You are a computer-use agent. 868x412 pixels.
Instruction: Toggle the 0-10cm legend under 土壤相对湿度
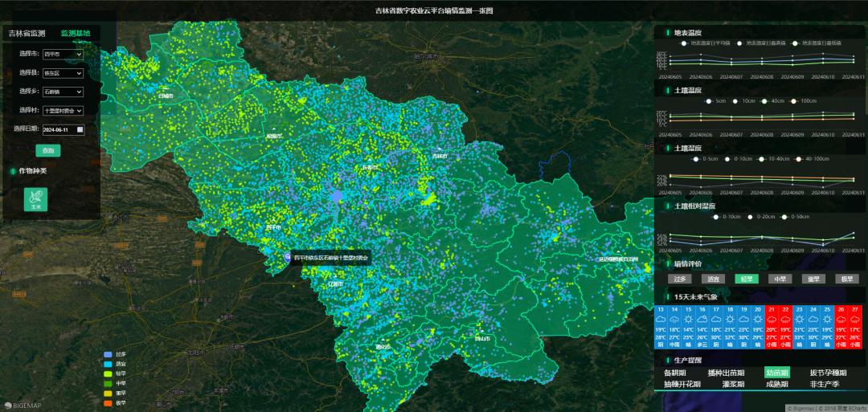(727, 217)
